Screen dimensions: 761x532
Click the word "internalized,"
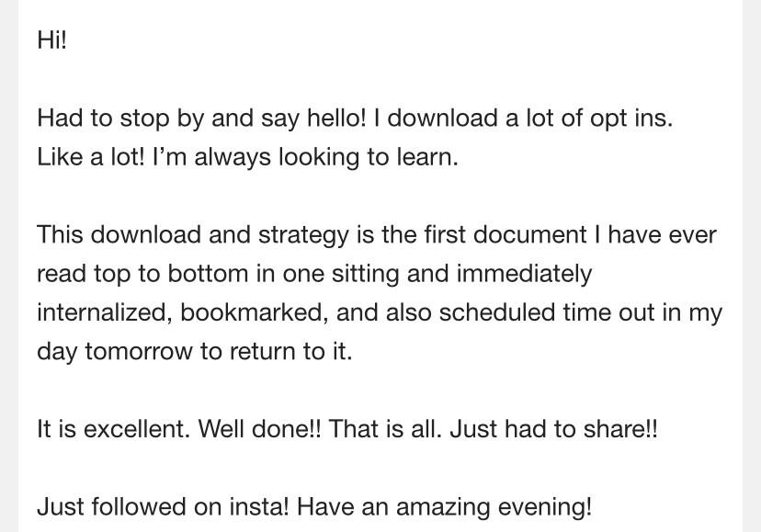(105, 312)
